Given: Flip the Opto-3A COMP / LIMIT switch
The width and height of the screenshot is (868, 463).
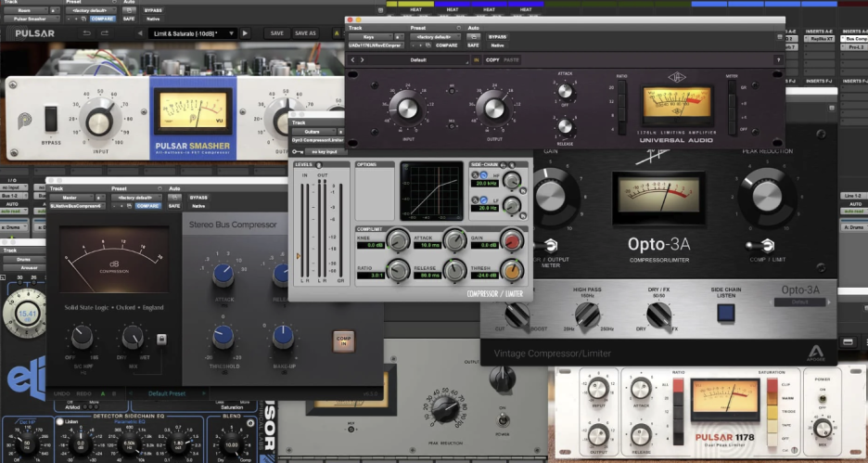Looking at the screenshot, I should 760,245.
